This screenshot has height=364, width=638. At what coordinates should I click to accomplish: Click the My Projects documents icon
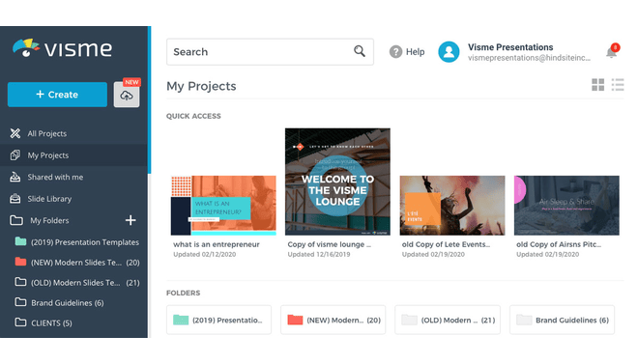point(15,155)
